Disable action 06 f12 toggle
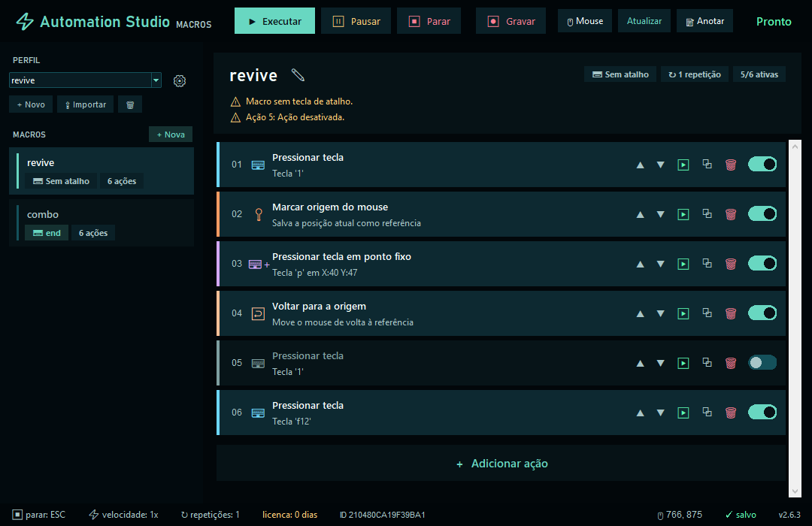 (x=762, y=413)
